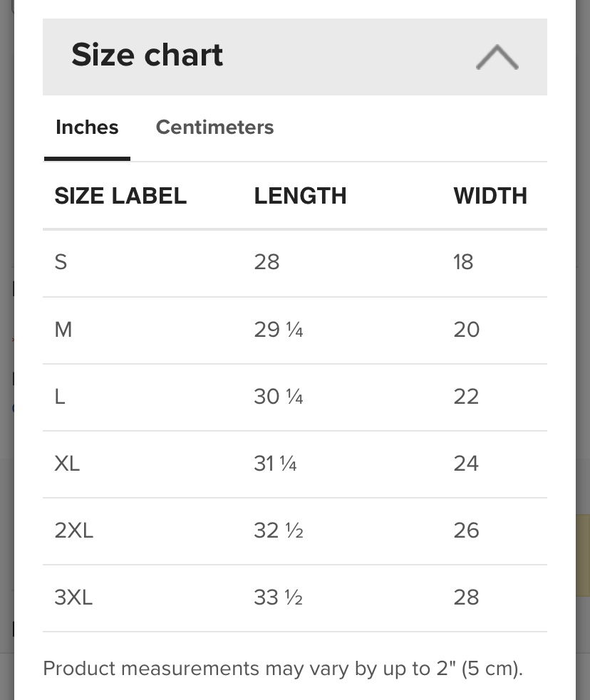Select the XL size label

(x=67, y=464)
